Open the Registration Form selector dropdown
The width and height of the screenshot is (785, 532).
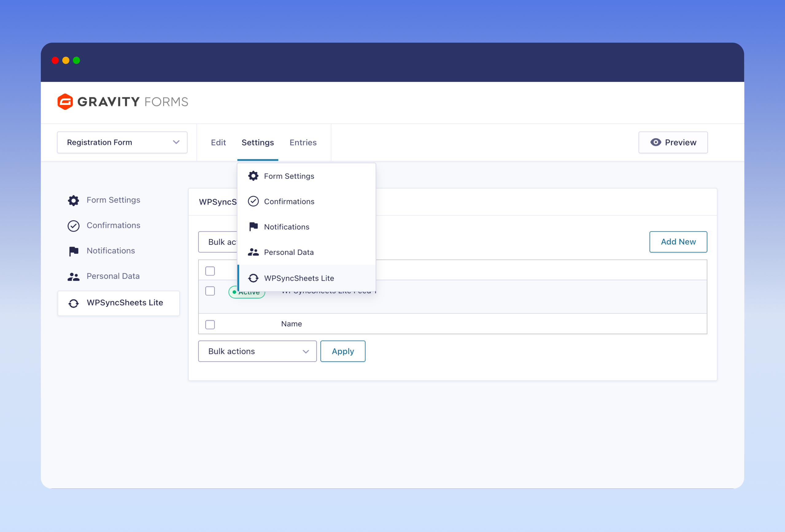(122, 142)
